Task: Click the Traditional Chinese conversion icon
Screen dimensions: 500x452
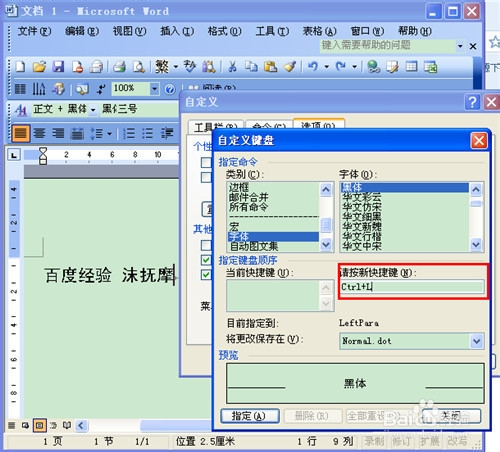Action: click(162, 67)
